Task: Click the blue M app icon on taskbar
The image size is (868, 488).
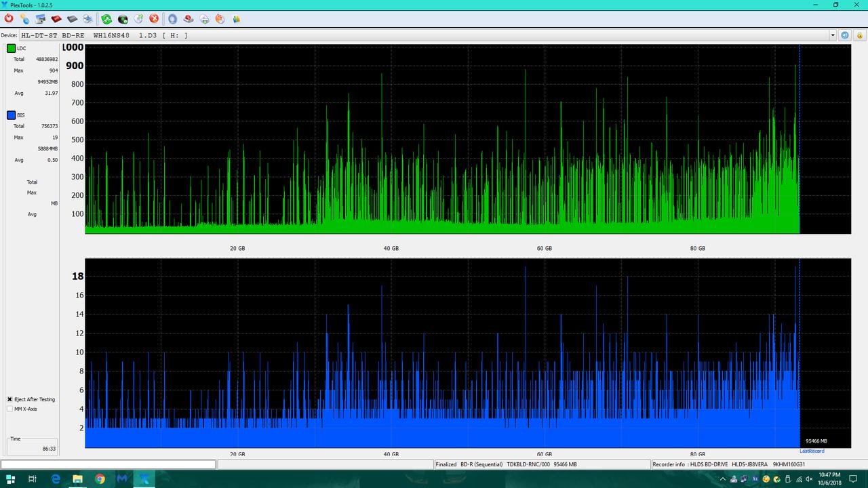Action: 122,479
